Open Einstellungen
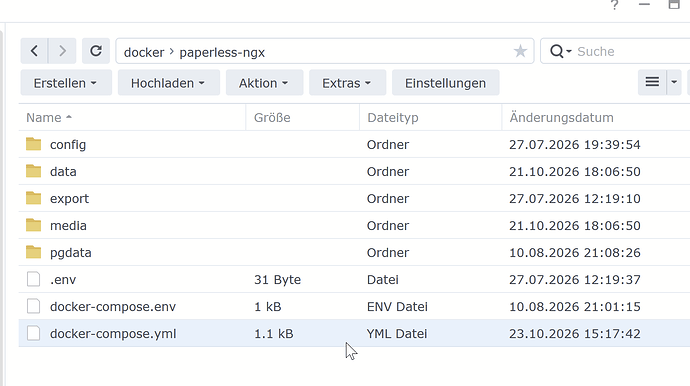This screenshot has width=690, height=386. [x=445, y=83]
